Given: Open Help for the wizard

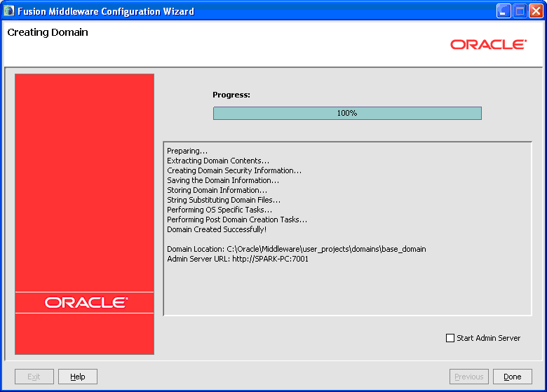Looking at the screenshot, I should pos(77,377).
